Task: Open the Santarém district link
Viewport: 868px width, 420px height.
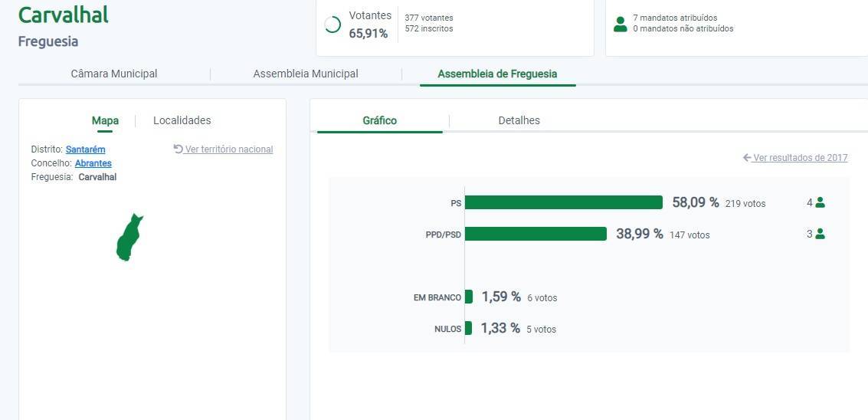Action: [85, 149]
